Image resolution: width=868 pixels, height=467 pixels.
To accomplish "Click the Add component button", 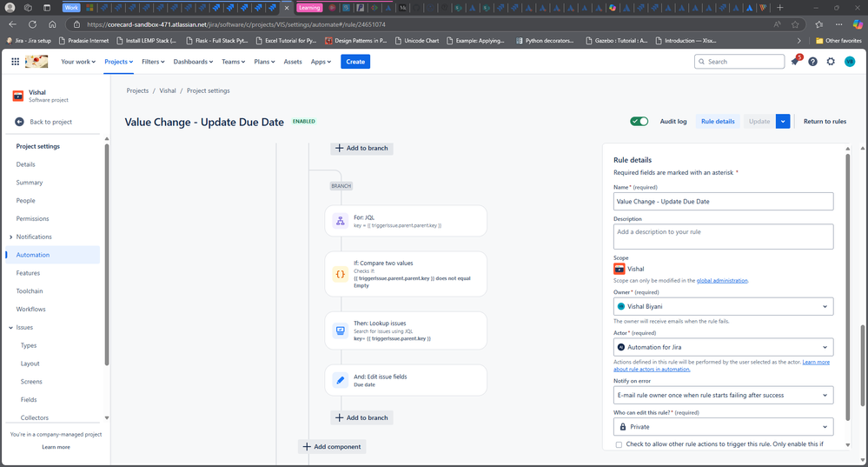I will tap(332, 446).
